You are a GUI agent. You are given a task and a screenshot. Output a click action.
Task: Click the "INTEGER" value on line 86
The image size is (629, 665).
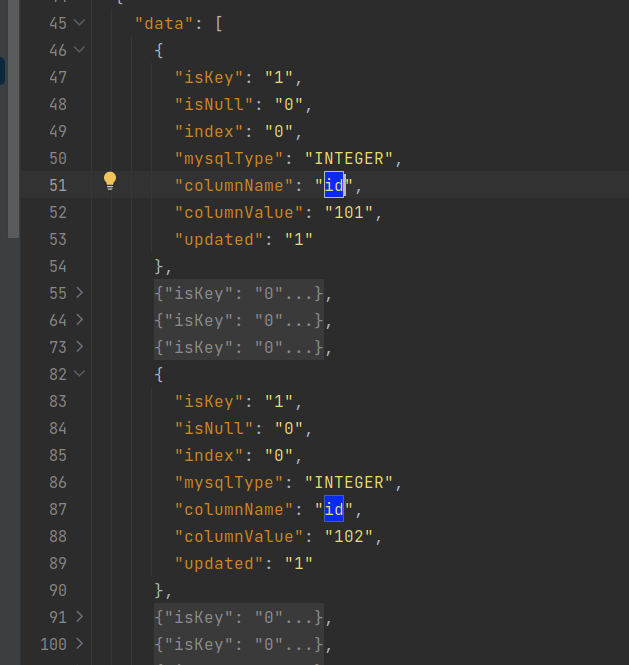[x=349, y=483]
